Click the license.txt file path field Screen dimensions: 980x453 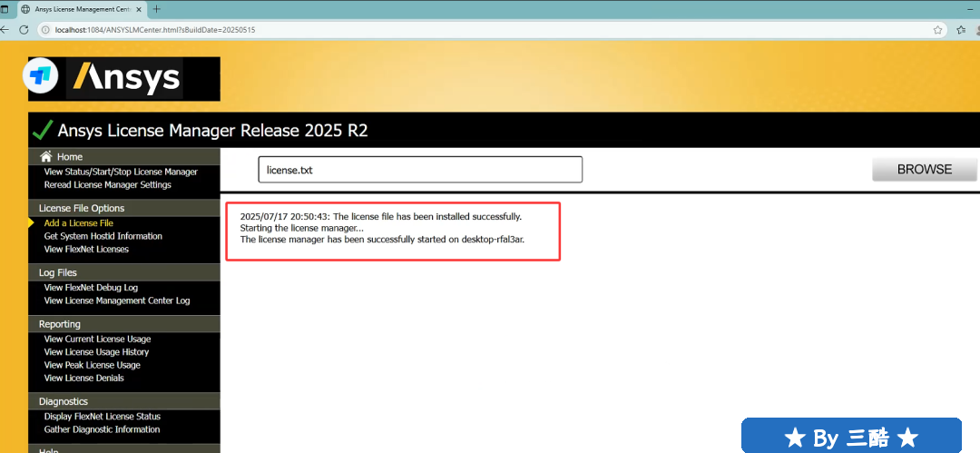pyautogui.click(x=420, y=170)
